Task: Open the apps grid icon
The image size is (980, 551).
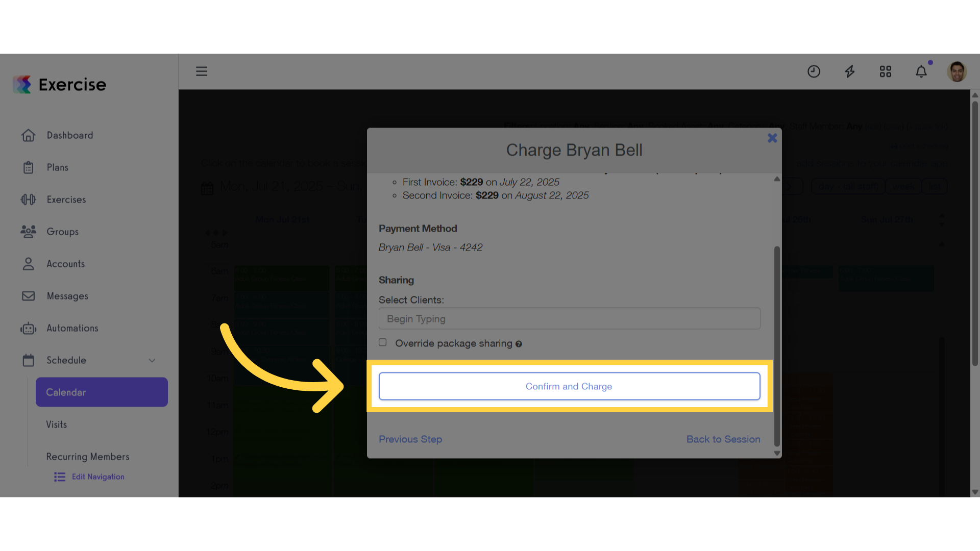Action: point(886,71)
